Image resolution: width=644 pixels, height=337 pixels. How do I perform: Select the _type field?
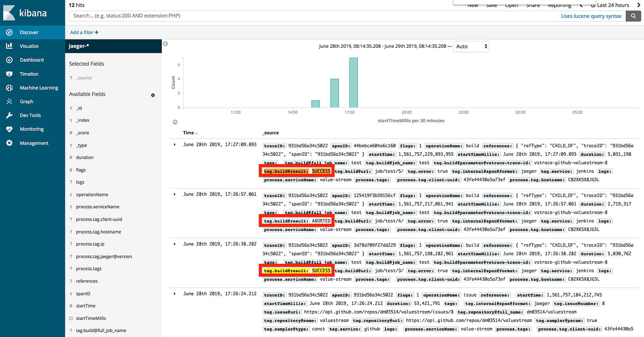81,145
